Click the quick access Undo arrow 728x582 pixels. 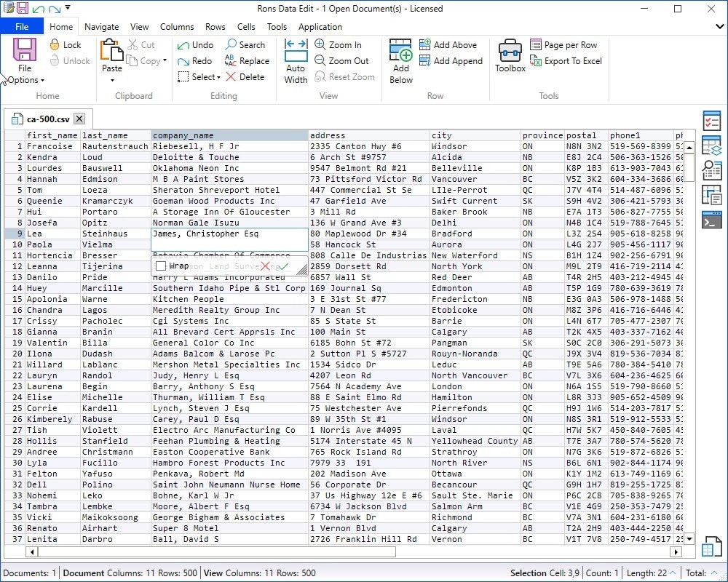pos(39,9)
